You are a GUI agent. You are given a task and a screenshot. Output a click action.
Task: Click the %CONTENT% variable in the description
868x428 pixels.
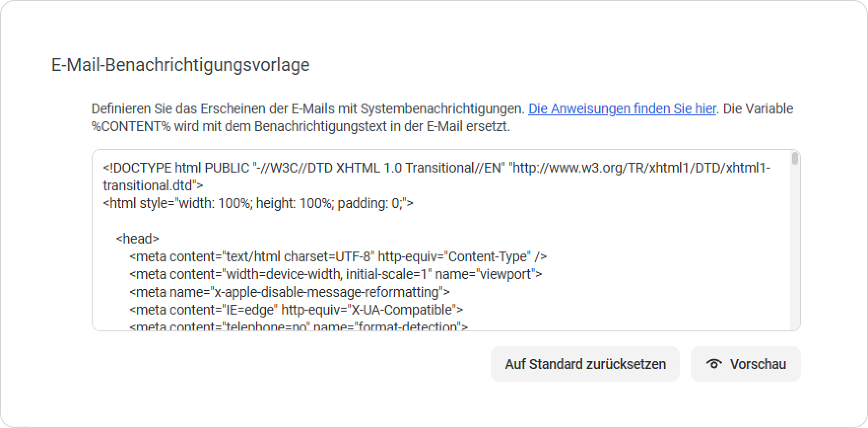pos(131,127)
